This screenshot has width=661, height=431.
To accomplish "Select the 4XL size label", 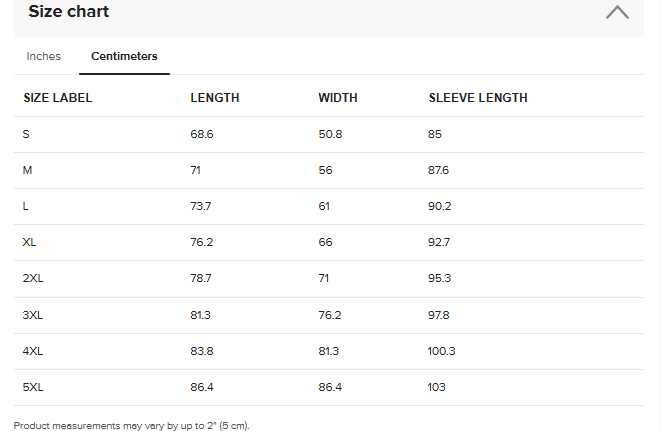I will [32, 351].
